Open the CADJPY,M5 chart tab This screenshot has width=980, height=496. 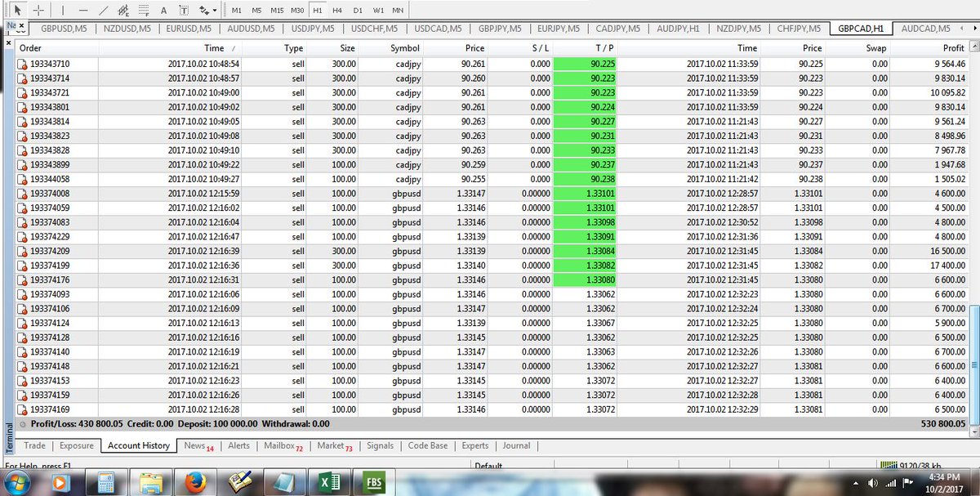coord(617,29)
